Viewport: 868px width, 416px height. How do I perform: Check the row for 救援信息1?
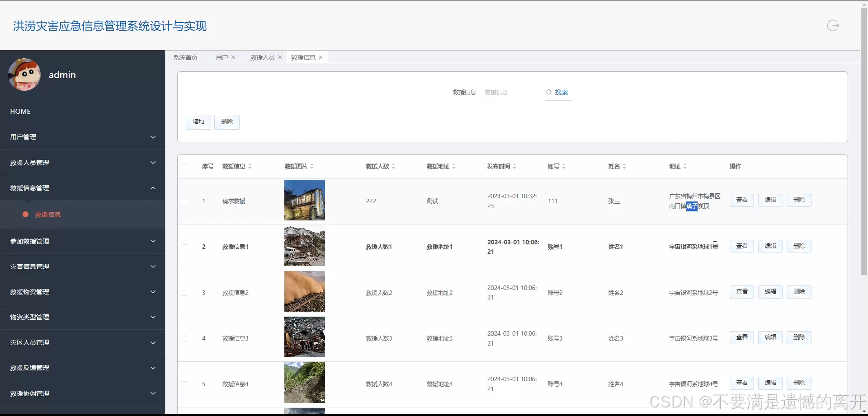pos(184,247)
